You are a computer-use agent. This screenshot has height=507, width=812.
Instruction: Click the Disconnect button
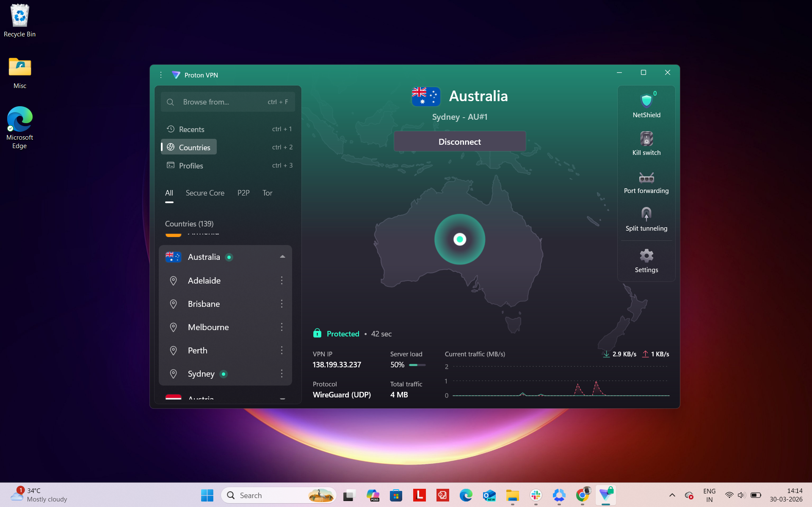[x=459, y=141]
